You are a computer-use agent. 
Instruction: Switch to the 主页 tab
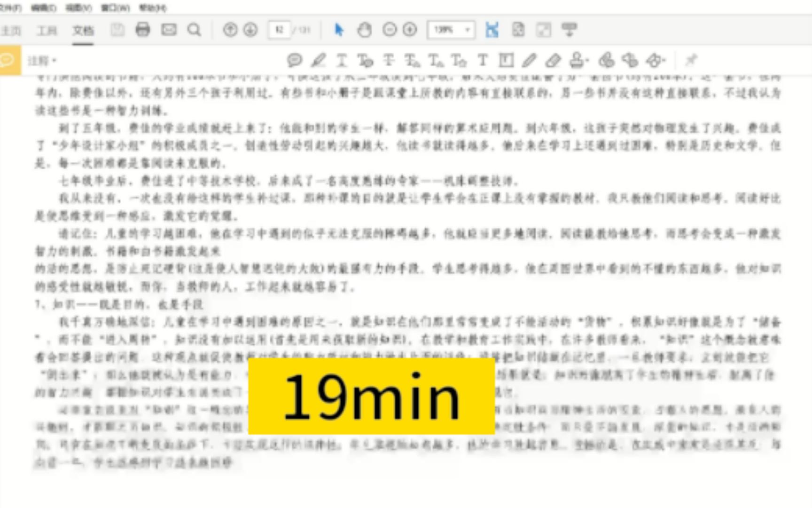(10, 31)
